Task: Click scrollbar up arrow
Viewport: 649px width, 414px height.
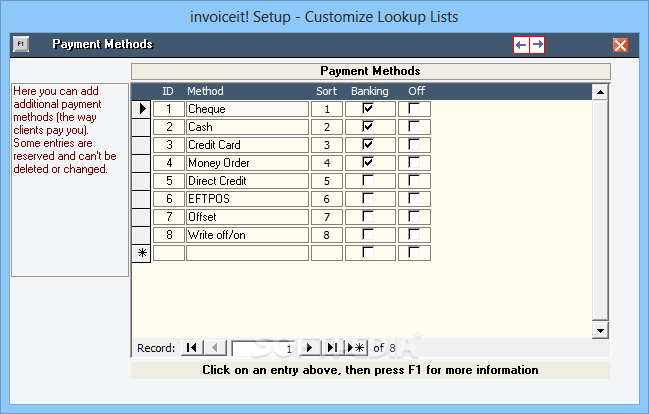Action: pyautogui.click(x=600, y=92)
